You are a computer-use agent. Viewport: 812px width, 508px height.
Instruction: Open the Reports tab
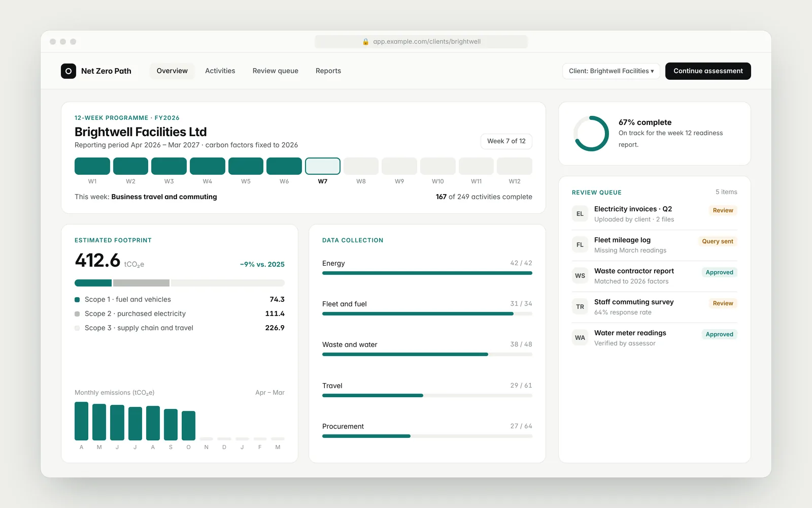point(328,71)
